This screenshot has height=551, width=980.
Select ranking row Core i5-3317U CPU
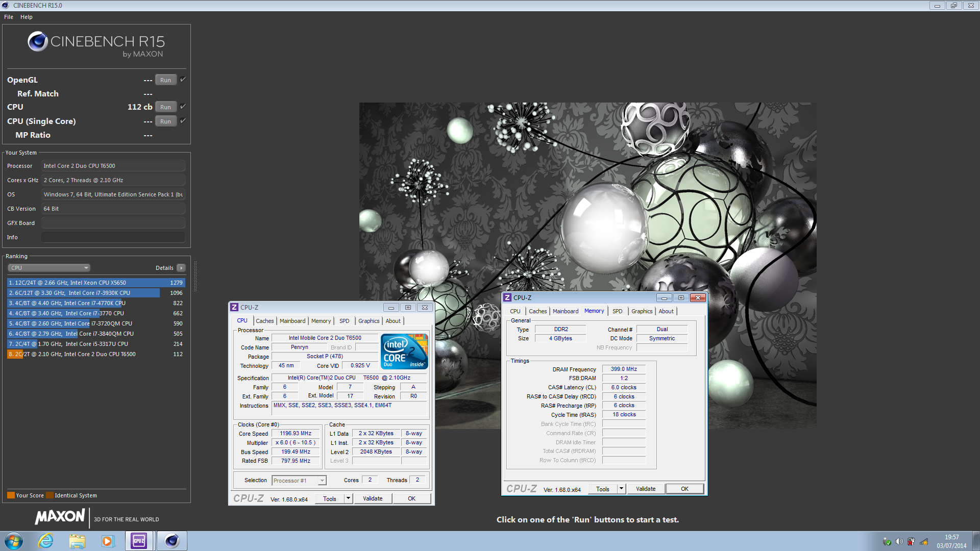pyautogui.click(x=96, y=344)
